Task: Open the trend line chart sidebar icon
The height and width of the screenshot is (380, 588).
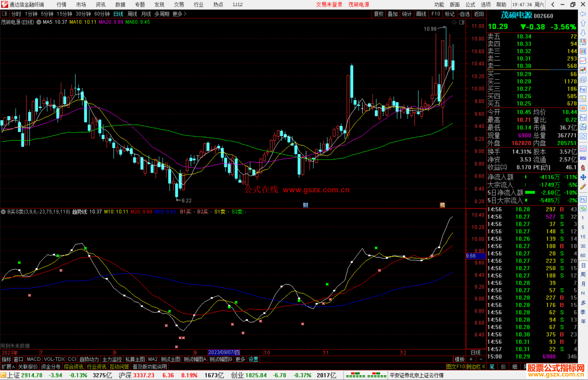Action: click(x=583, y=61)
